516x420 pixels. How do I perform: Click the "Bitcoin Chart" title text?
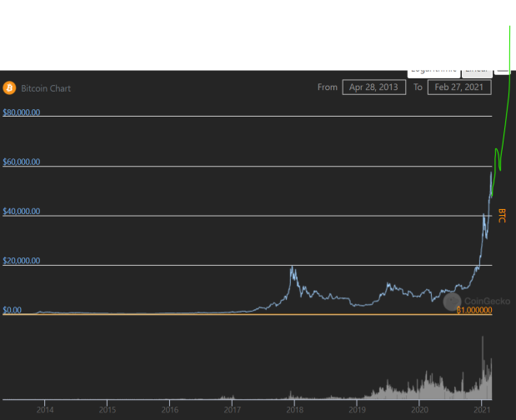pos(46,88)
